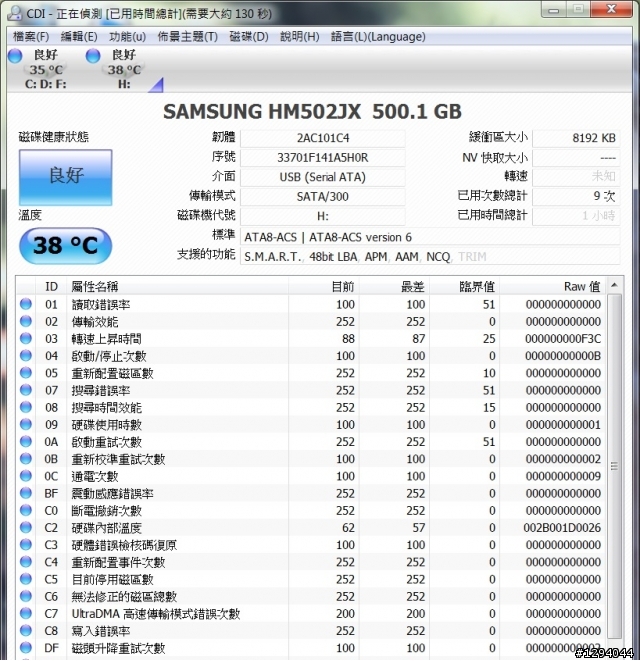Click the 臨界值 column header
Screen dimensions: 640x661
click(464, 287)
